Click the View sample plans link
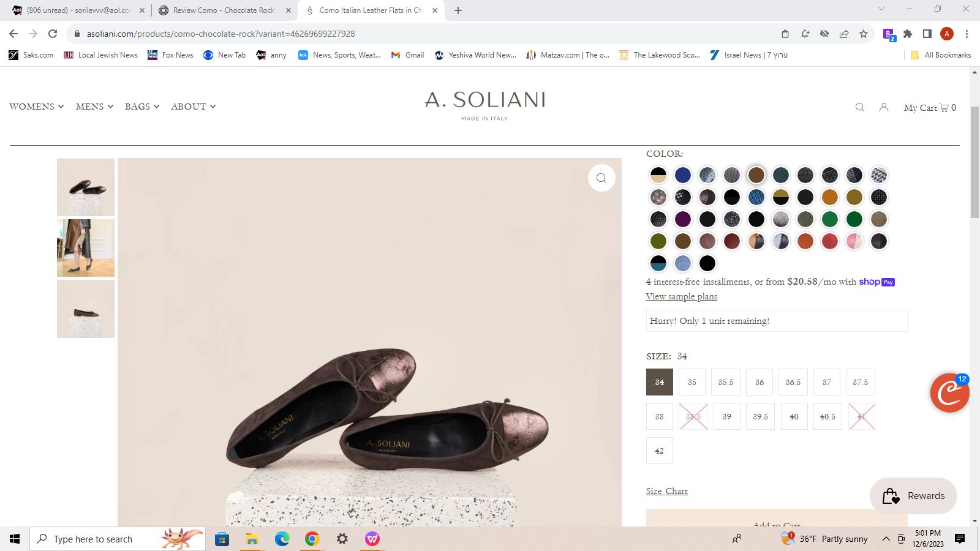 tap(681, 296)
